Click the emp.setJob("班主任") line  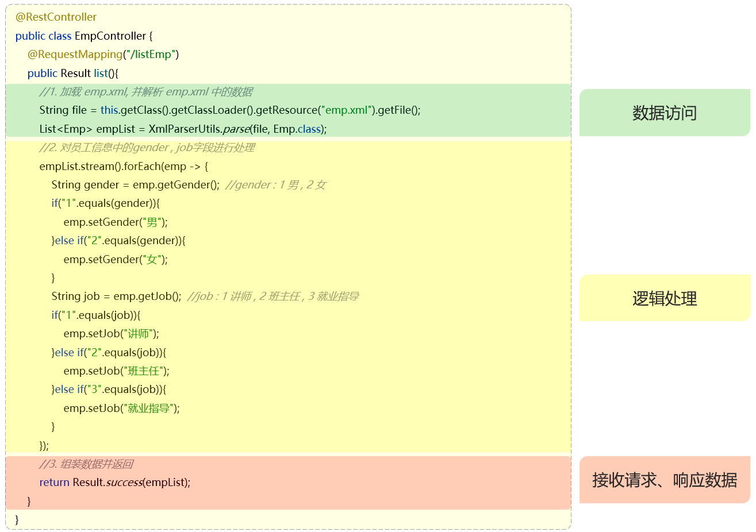click(116, 371)
